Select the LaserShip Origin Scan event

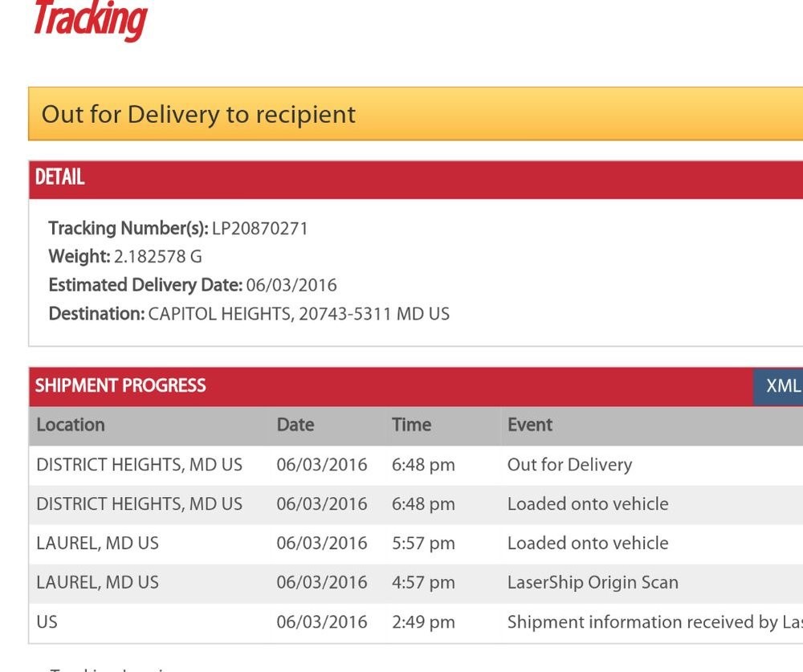[x=593, y=583]
